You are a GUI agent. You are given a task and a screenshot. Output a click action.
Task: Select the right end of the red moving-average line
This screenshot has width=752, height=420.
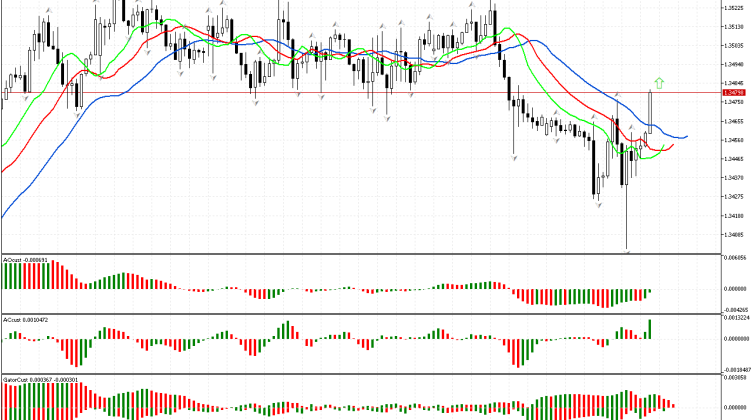point(673,145)
